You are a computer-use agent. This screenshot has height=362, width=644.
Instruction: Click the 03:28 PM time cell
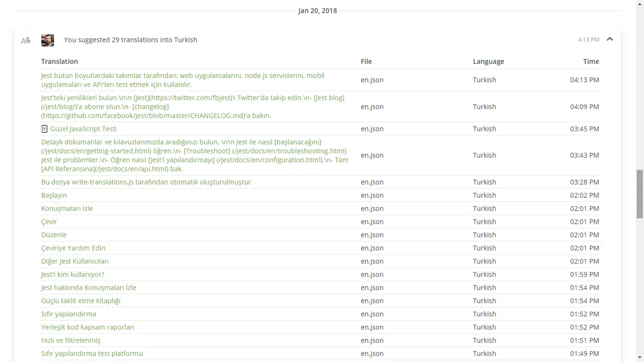585,182
